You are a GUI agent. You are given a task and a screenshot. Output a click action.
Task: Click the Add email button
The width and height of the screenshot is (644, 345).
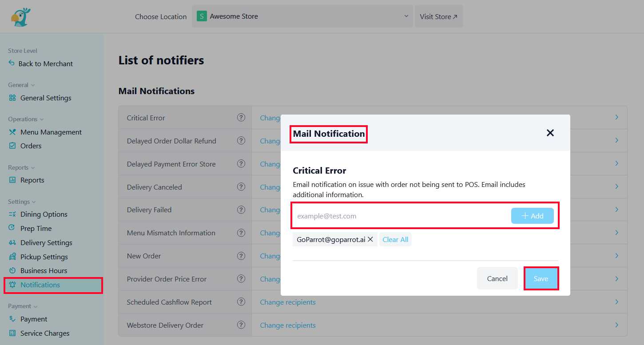point(533,216)
